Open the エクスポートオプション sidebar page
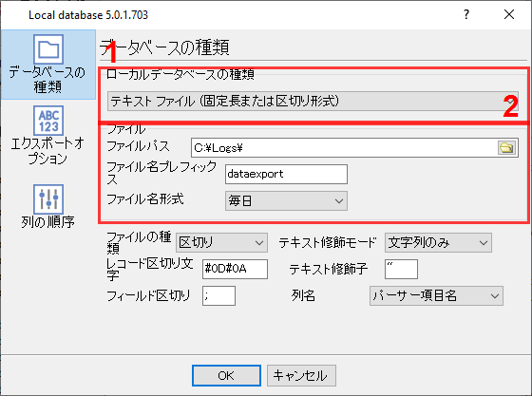Viewport: 532px width, 396px height. [47, 136]
